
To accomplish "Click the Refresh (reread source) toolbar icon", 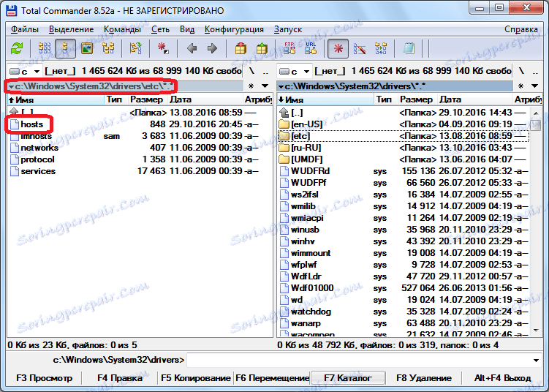I will [x=17, y=48].
